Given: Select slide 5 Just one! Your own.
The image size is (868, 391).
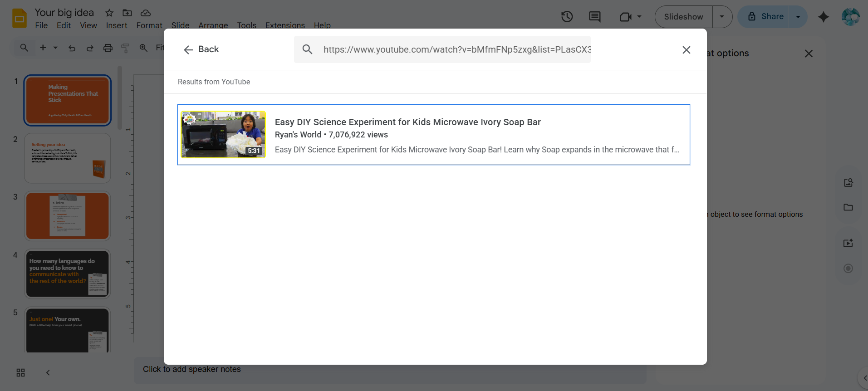Looking at the screenshot, I should (68, 330).
